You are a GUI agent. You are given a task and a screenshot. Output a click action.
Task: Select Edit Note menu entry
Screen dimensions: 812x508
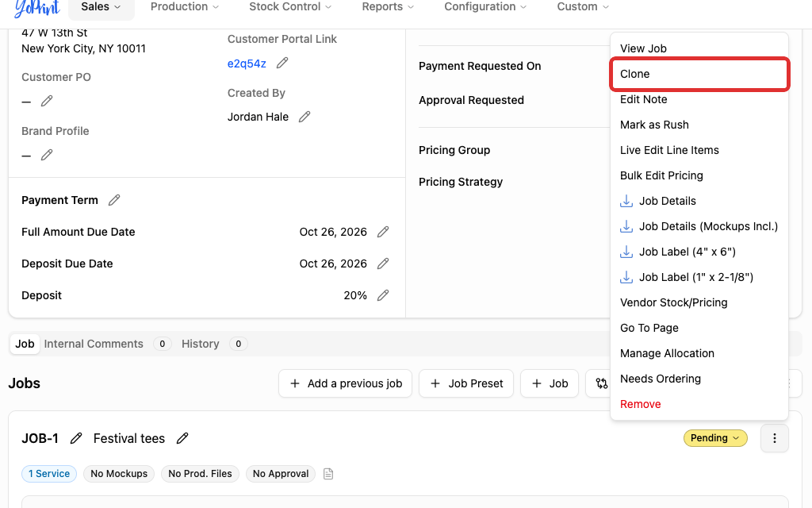pyautogui.click(x=699, y=99)
